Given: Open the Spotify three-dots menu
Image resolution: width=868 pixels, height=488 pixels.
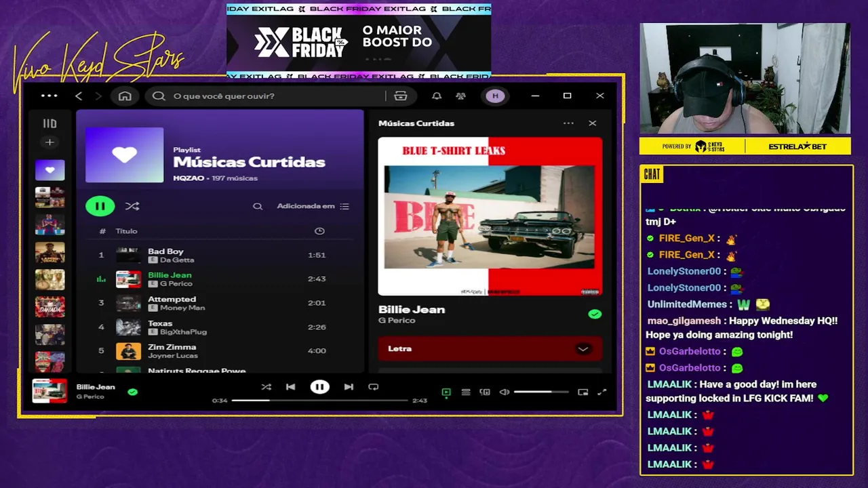Looking at the screenshot, I should (50, 96).
